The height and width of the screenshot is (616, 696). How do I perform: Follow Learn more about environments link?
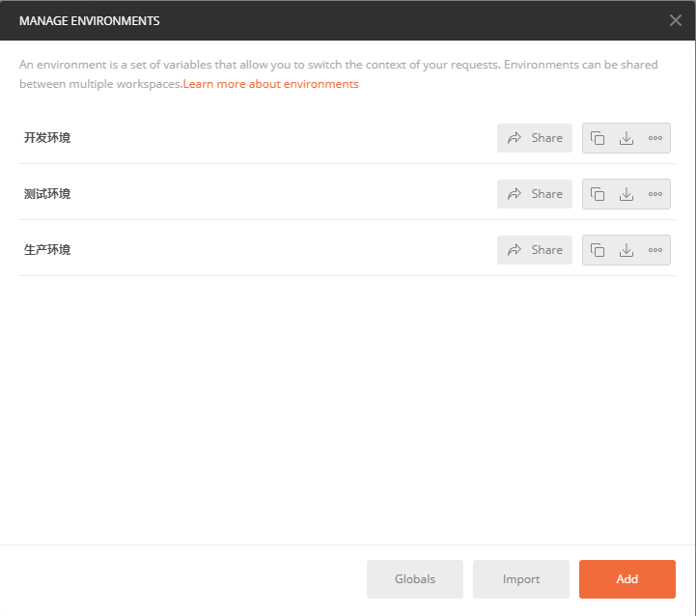point(270,84)
